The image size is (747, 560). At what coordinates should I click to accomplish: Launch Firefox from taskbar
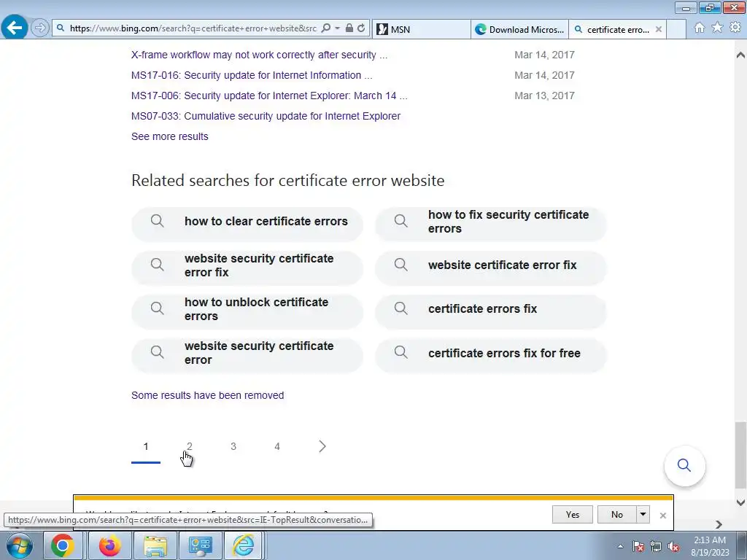[109, 545]
